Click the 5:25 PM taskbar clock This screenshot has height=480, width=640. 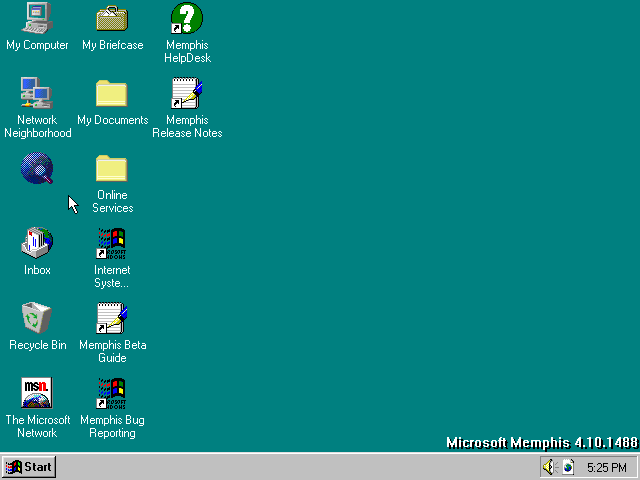(607, 467)
